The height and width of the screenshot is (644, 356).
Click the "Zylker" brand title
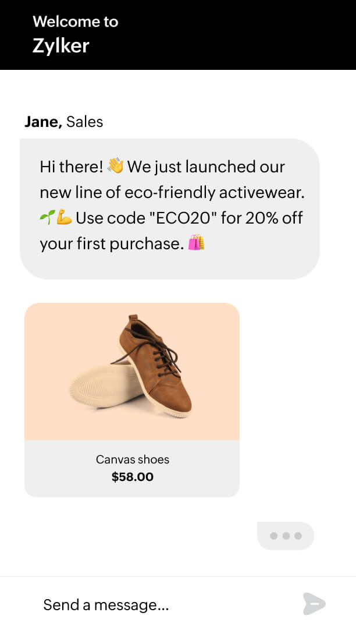coord(60,46)
